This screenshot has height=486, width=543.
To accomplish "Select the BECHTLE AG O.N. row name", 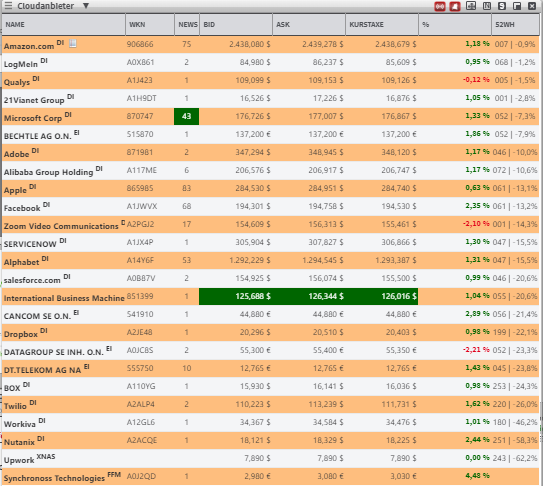I will [x=37, y=136].
